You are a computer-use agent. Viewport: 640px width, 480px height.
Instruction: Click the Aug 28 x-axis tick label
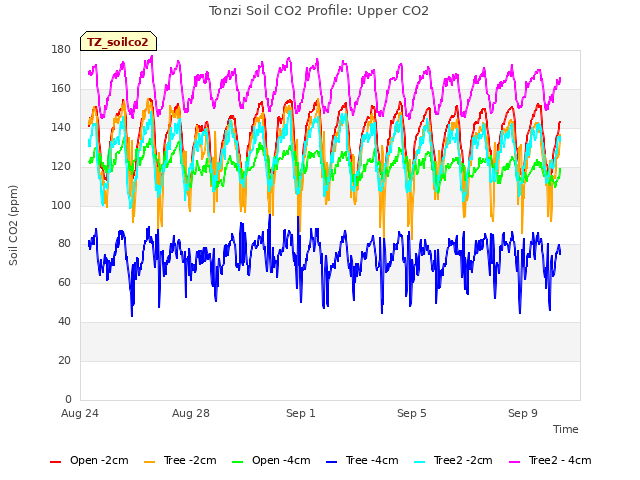point(191,413)
